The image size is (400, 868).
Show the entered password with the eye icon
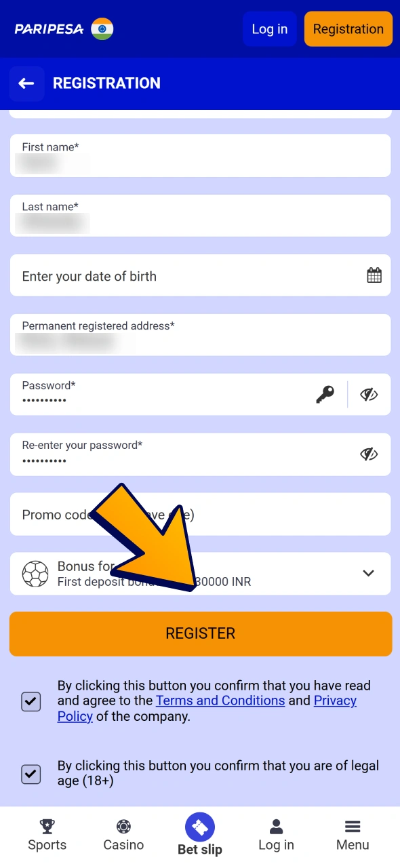pyautogui.click(x=369, y=394)
